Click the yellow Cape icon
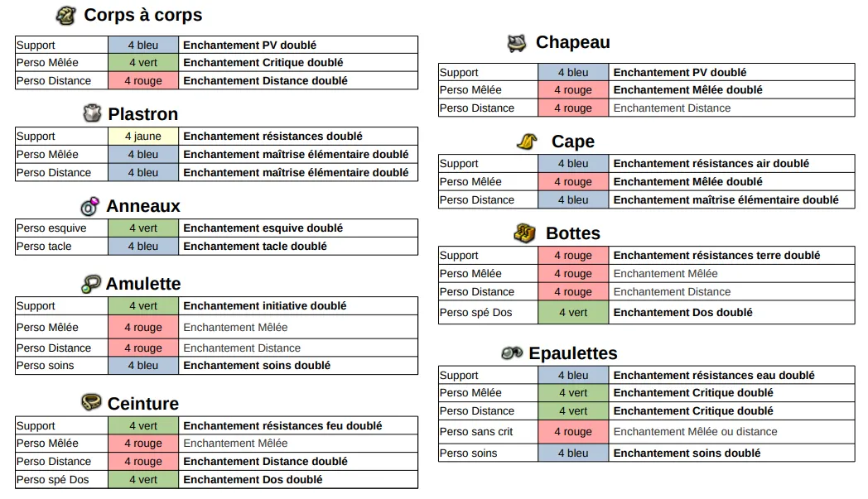The width and height of the screenshot is (868, 499). [528, 142]
